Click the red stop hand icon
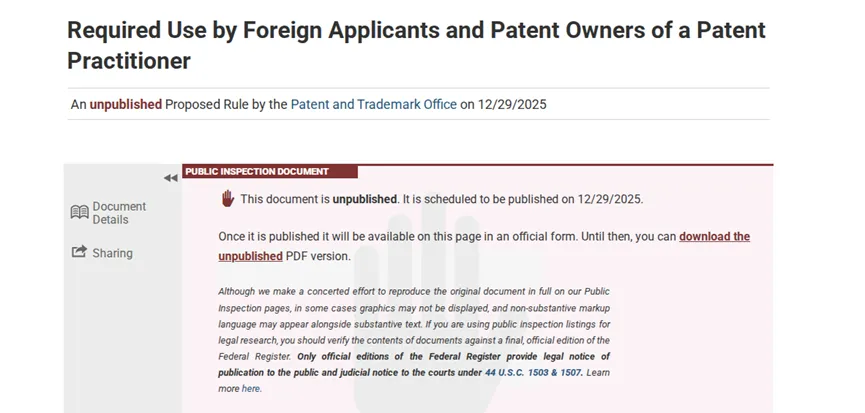The width and height of the screenshot is (865, 413). pos(227,198)
